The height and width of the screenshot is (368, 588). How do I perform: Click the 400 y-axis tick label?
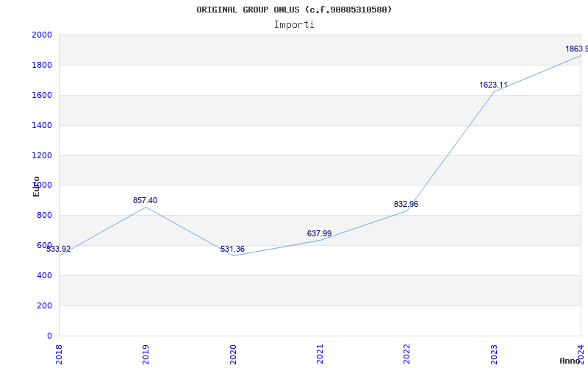click(45, 275)
